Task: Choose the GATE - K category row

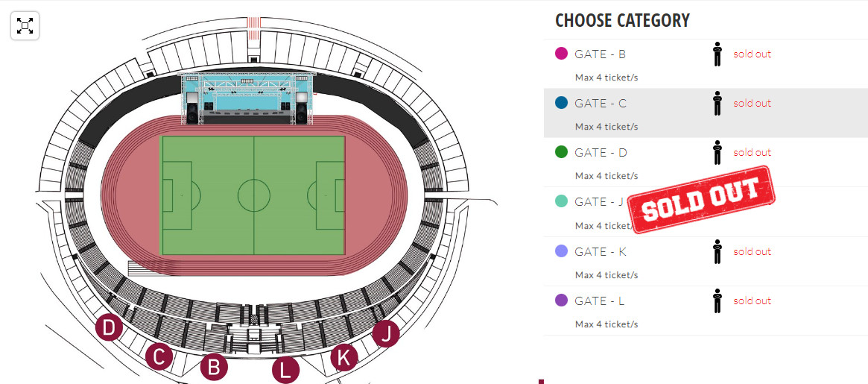Action: (x=706, y=261)
